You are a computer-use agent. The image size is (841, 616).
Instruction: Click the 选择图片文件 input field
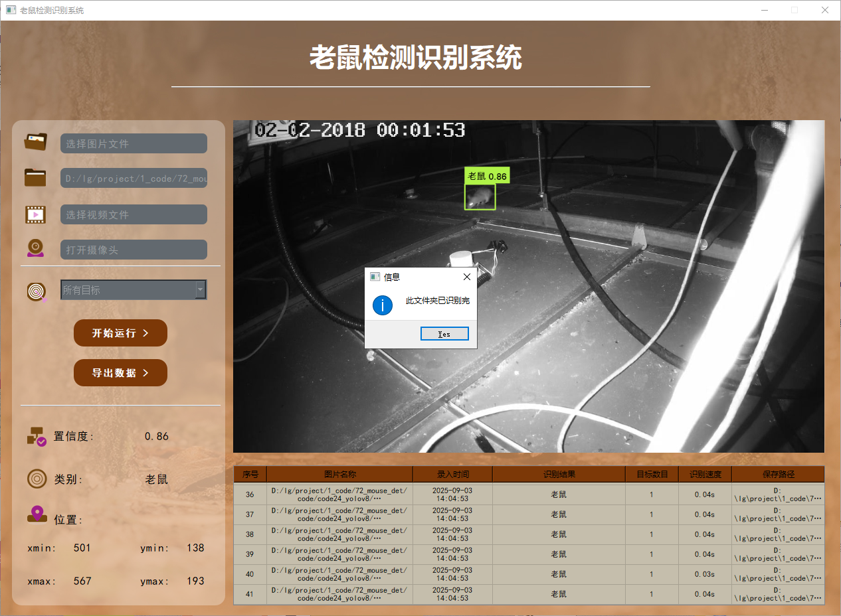134,143
